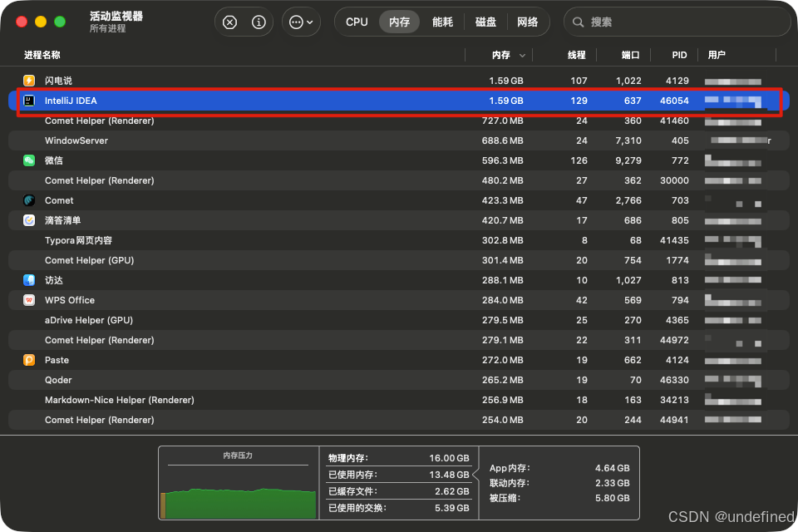Switch to the 网络 tab
The height and width of the screenshot is (532, 798).
tap(527, 22)
